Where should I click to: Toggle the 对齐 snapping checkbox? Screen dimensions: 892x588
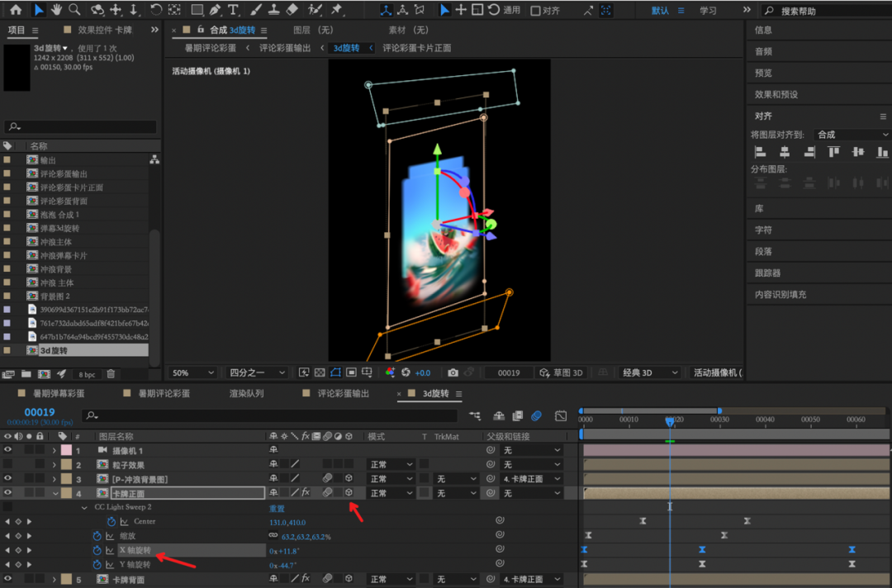[x=536, y=11]
